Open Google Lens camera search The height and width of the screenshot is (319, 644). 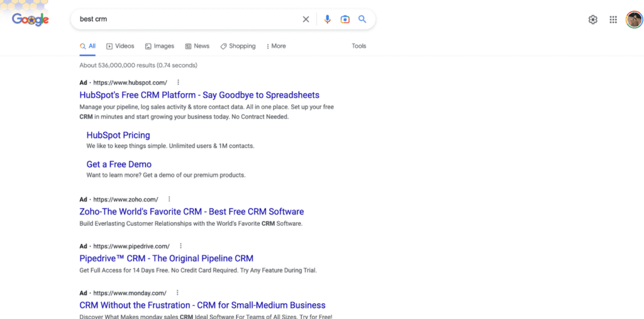[x=345, y=20]
